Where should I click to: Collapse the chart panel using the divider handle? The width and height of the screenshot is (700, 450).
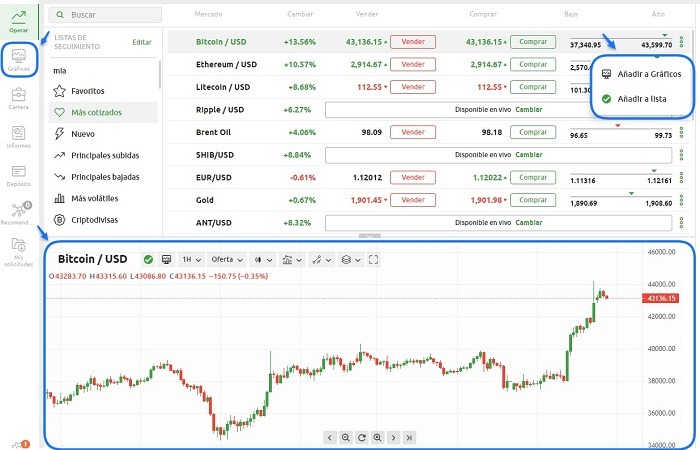pos(370,235)
